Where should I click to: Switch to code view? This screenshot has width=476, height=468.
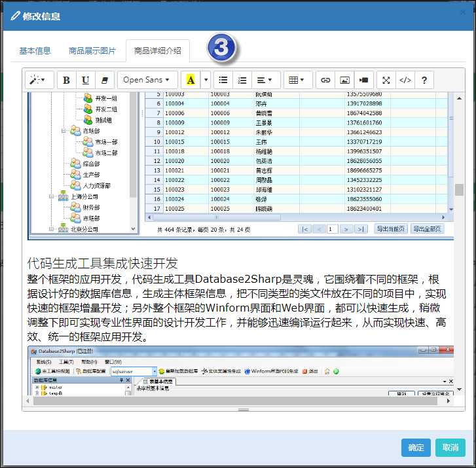point(405,80)
